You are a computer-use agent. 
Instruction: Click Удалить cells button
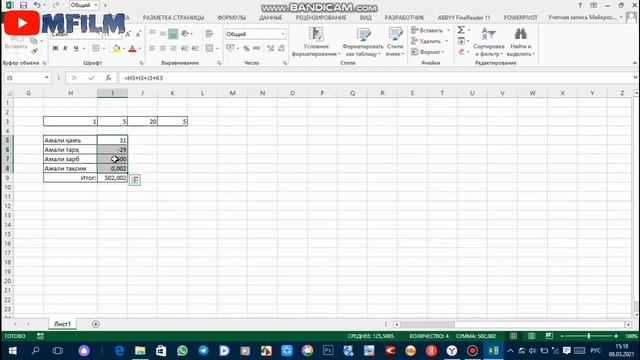tap(429, 41)
